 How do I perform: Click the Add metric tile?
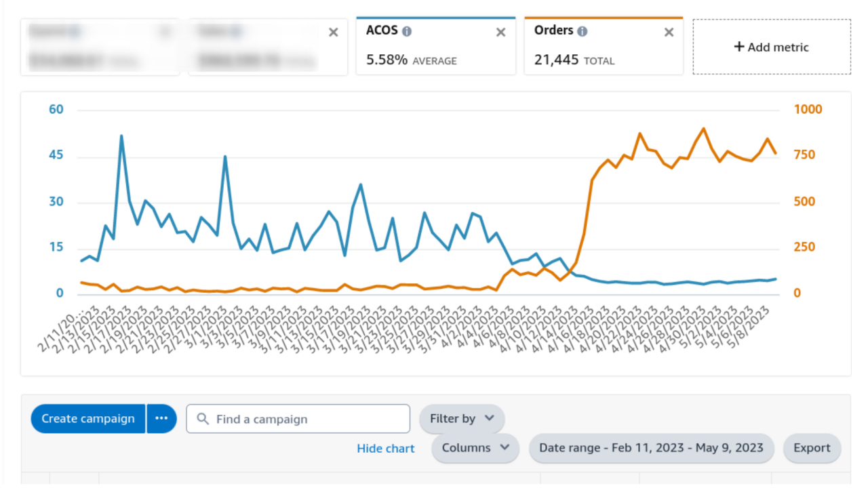(771, 47)
